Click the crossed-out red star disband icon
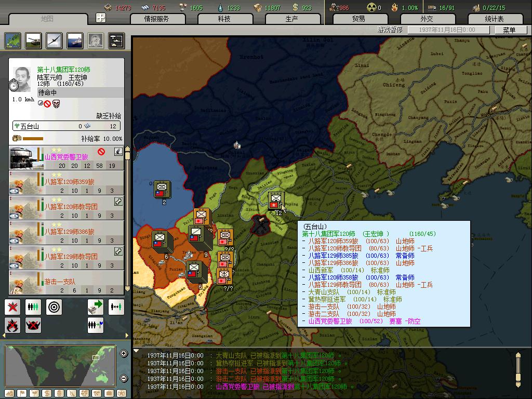Screen dimensions: 532x399 pyautogui.click(x=12, y=307)
